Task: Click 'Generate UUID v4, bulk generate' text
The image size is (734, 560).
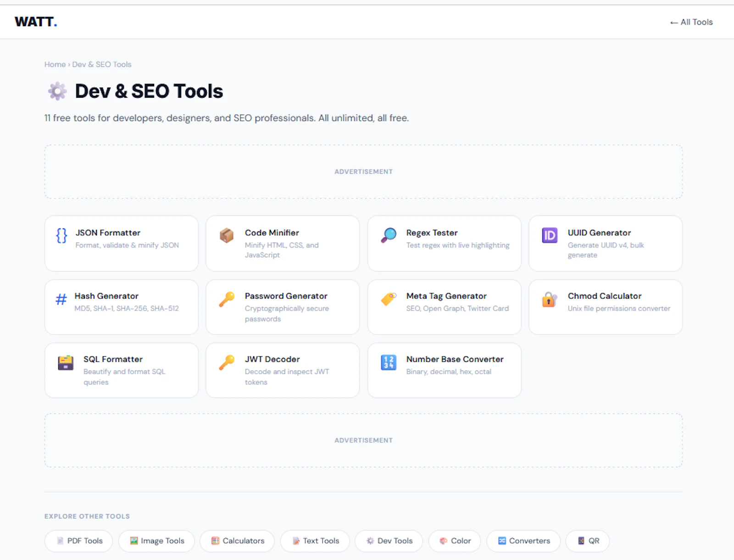Action: 606,250
